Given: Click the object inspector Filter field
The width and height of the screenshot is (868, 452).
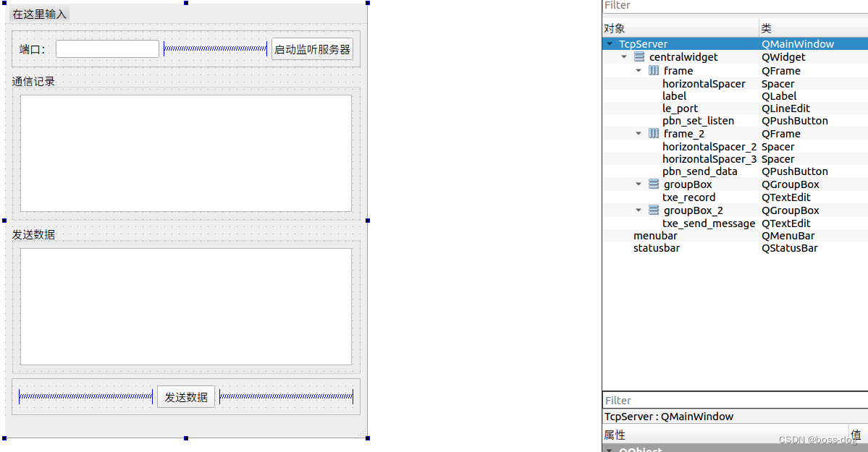Looking at the screenshot, I should [x=735, y=6].
